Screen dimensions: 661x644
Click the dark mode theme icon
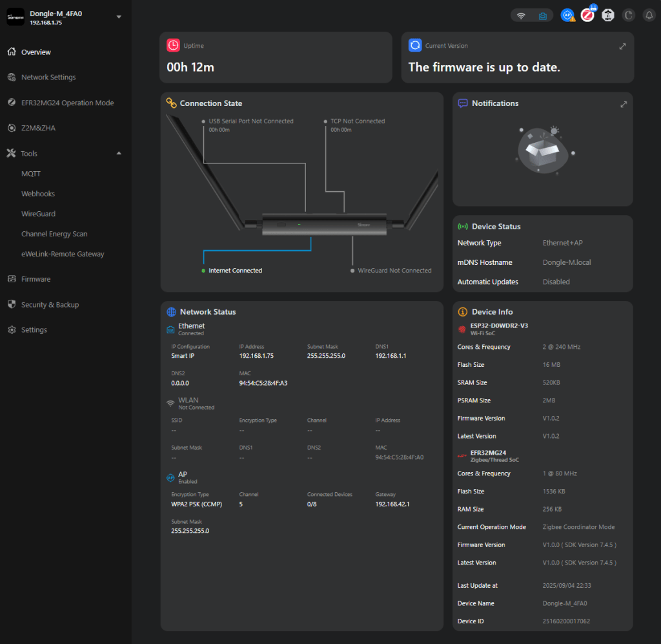pyautogui.click(x=628, y=16)
